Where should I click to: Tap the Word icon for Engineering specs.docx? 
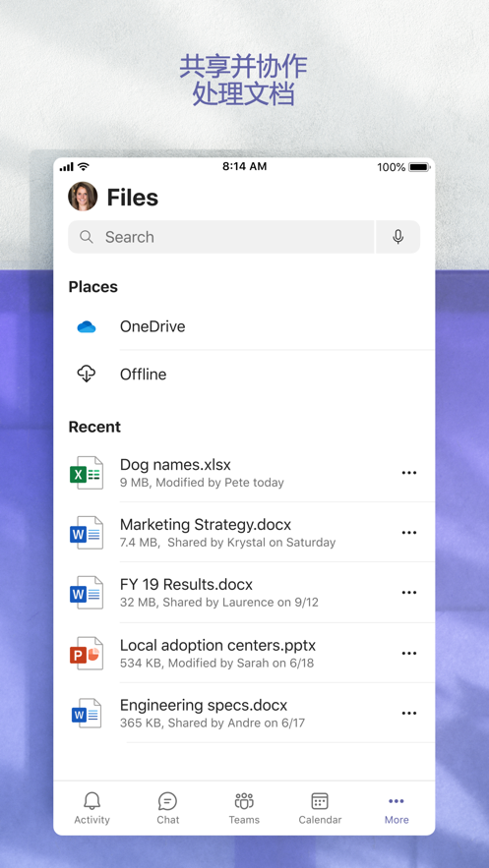pyautogui.click(x=87, y=713)
